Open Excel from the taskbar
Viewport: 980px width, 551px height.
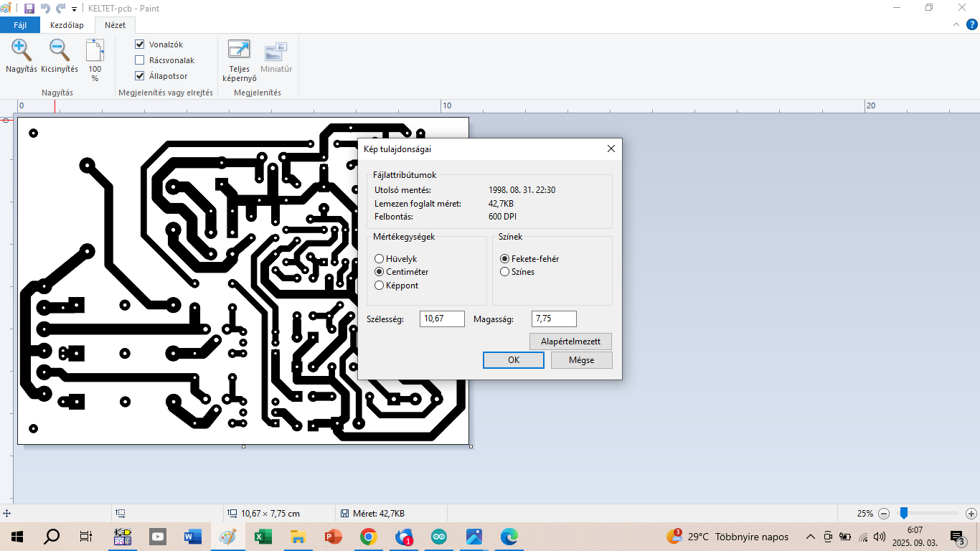[x=263, y=536]
